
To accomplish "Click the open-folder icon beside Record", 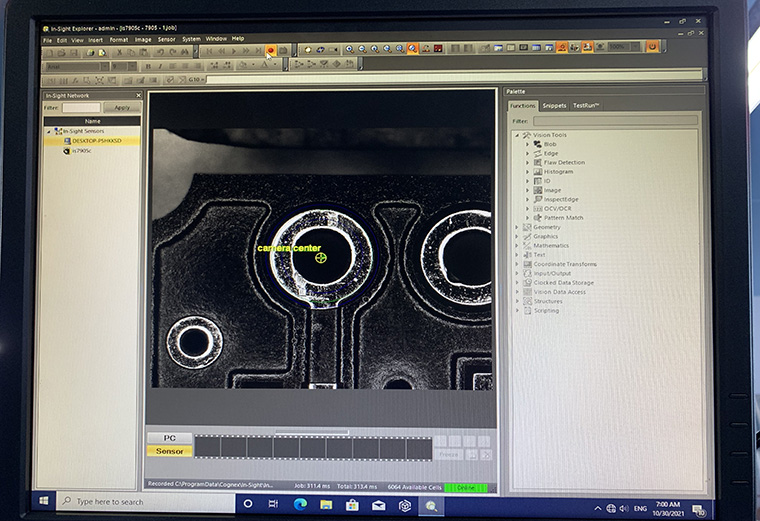I will click(x=284, y=50).
